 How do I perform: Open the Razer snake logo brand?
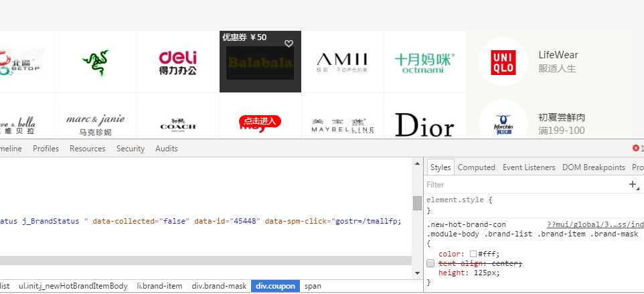(95, 63)
